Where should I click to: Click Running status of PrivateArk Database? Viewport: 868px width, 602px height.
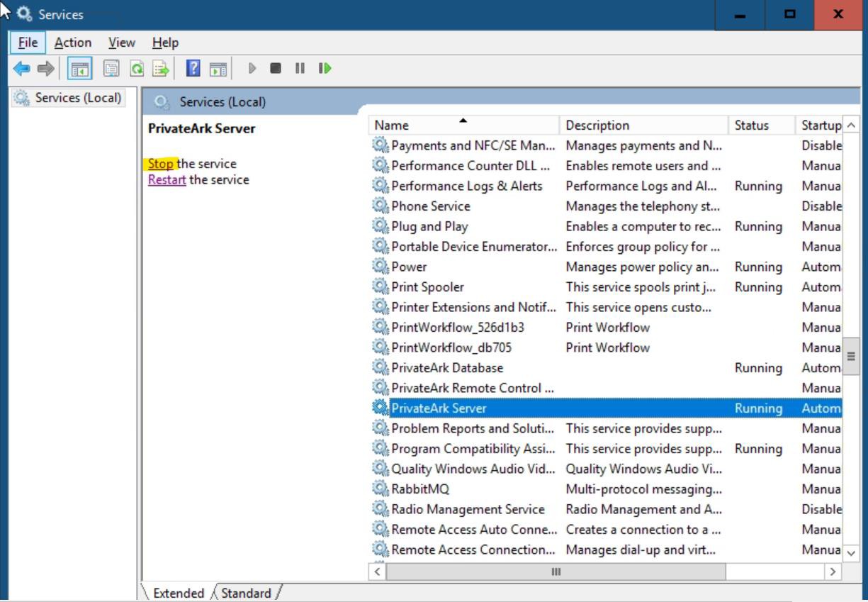[758, 367]
